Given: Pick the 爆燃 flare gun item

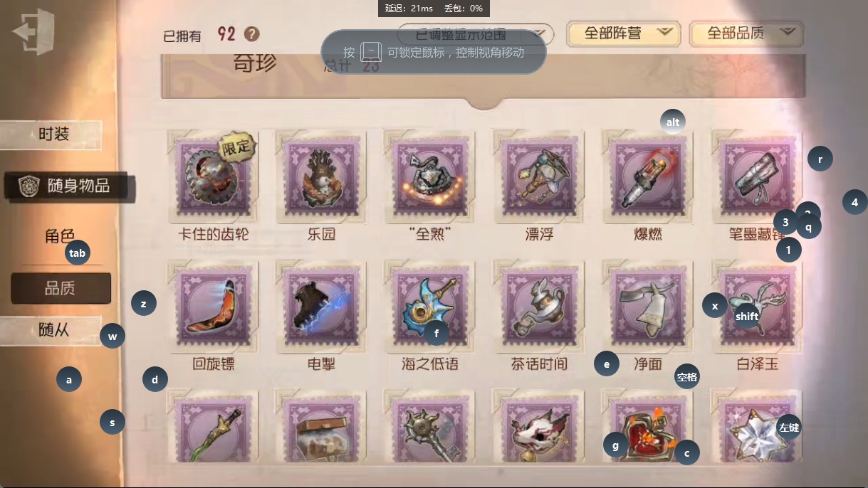Looking at the screenshot, I should pyautogui.click(x=647, y=176).
